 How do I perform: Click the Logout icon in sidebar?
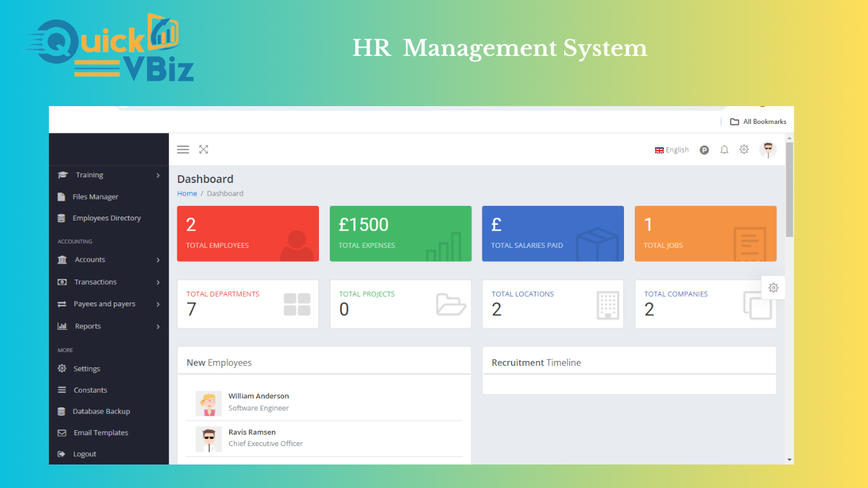tap(62, 454)
